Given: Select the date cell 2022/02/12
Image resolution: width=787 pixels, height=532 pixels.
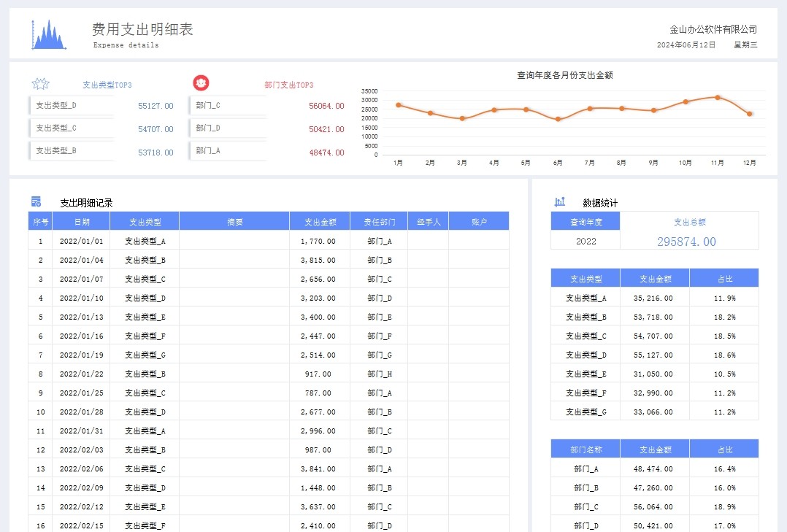Looking at the screenshot, I should (x=81, y=507).
